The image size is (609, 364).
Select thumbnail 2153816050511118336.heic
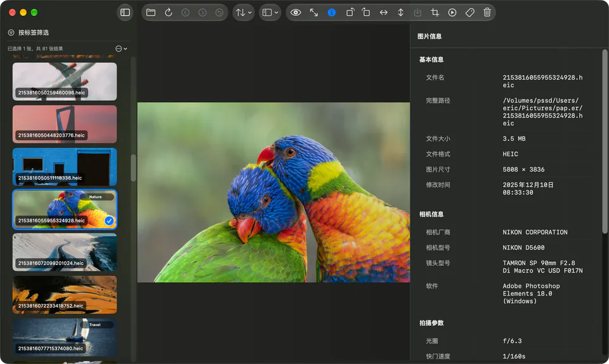(65, 167)
